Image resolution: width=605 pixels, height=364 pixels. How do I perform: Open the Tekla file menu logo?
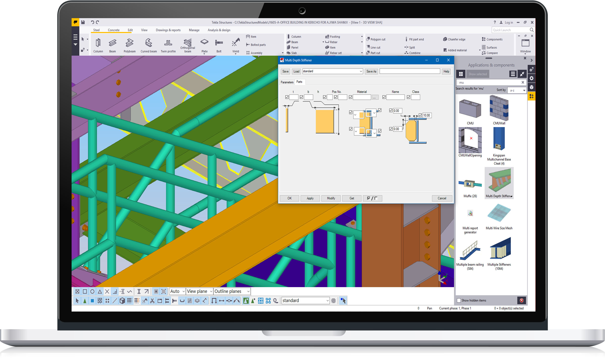click(75, 22)
